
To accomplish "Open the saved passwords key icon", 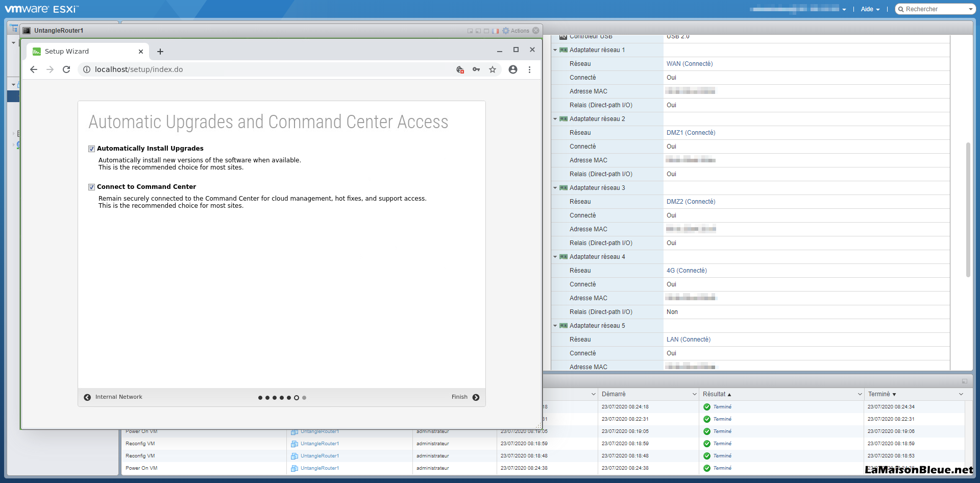I will [476, 69].
